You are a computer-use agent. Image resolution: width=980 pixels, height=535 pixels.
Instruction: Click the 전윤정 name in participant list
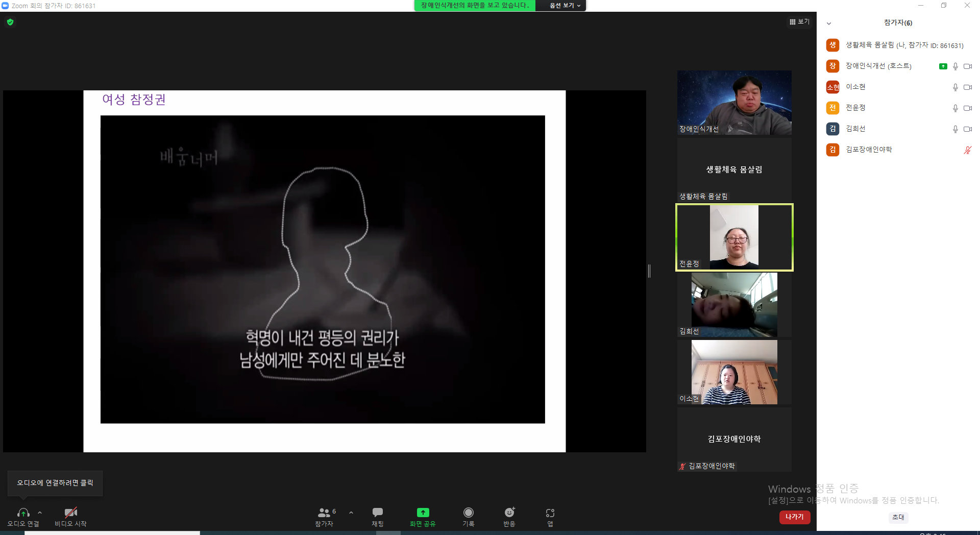[x=855, y=108]
